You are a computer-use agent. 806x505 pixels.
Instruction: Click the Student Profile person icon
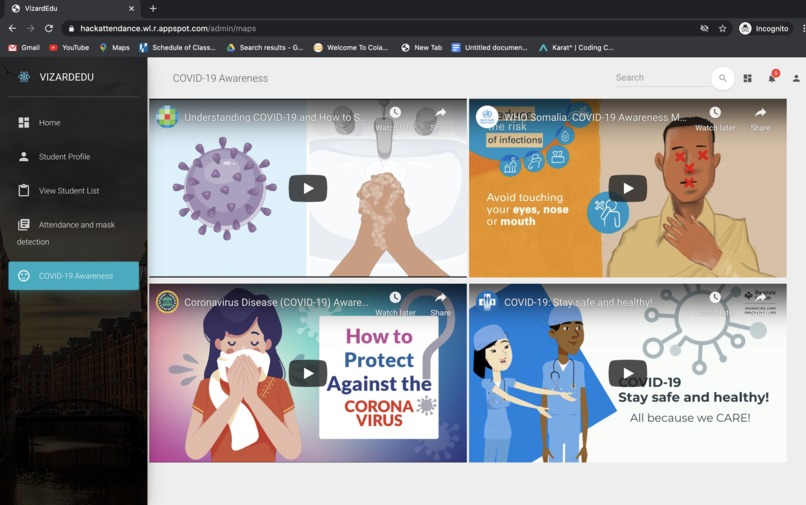click(24, 156)
